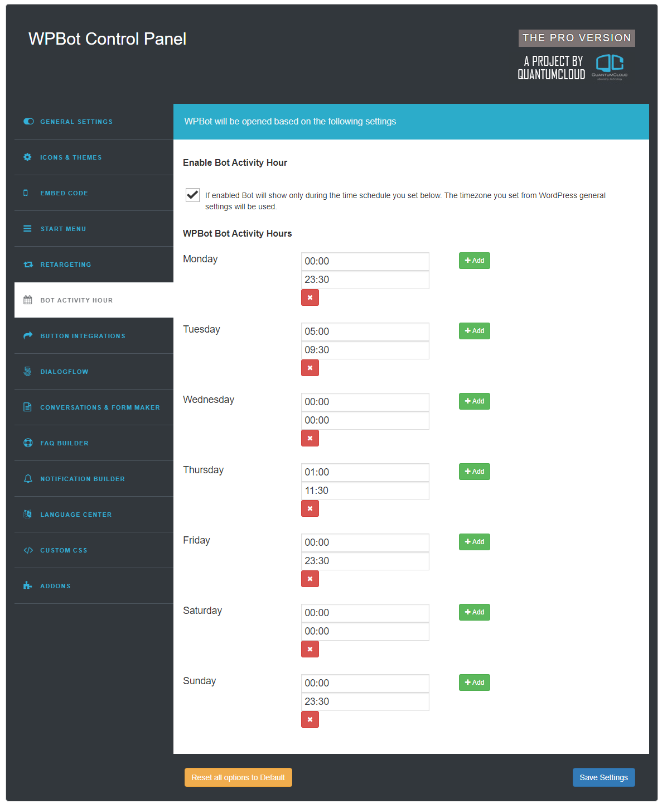The height and width of the screenshot is (807, 672).
Task: Click Saturday end time field
Action: [365, 631]
